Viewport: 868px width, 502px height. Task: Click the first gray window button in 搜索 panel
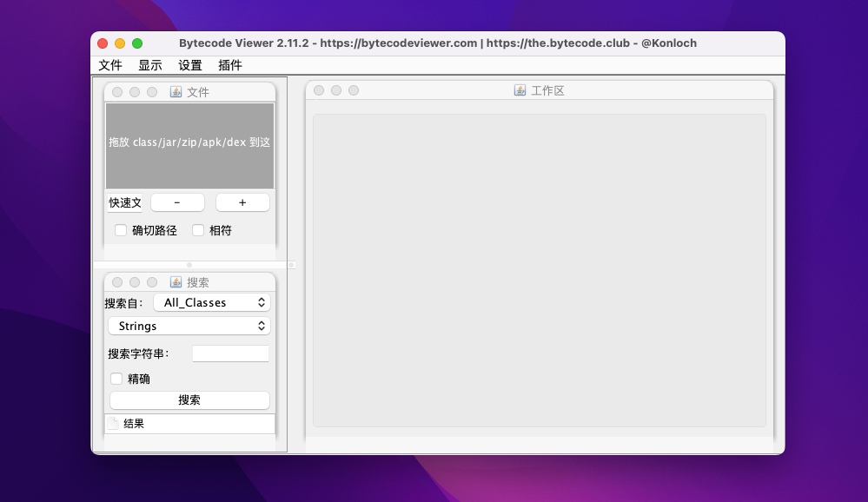click(117, 282)
